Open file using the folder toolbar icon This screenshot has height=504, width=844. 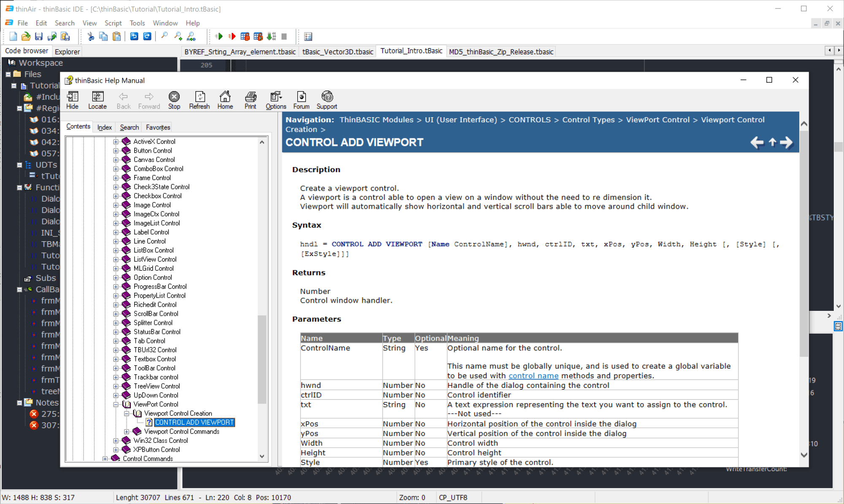pos(26,37)
